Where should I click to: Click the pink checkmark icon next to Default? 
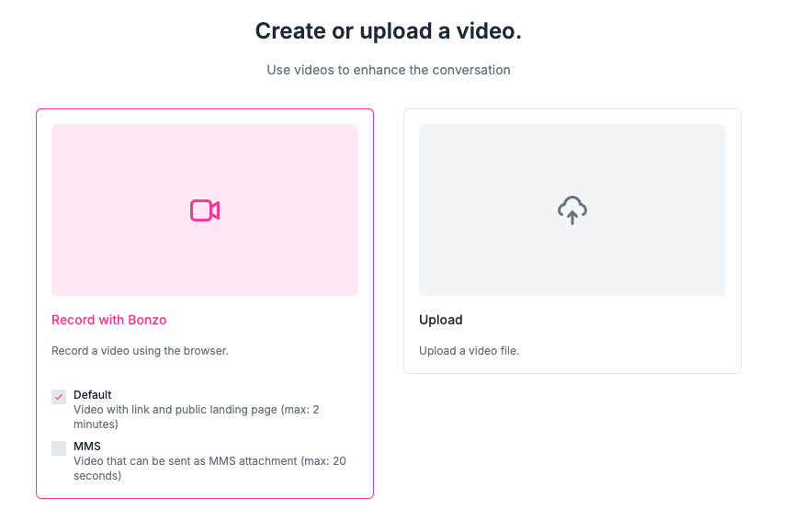[x=58, y=395]
